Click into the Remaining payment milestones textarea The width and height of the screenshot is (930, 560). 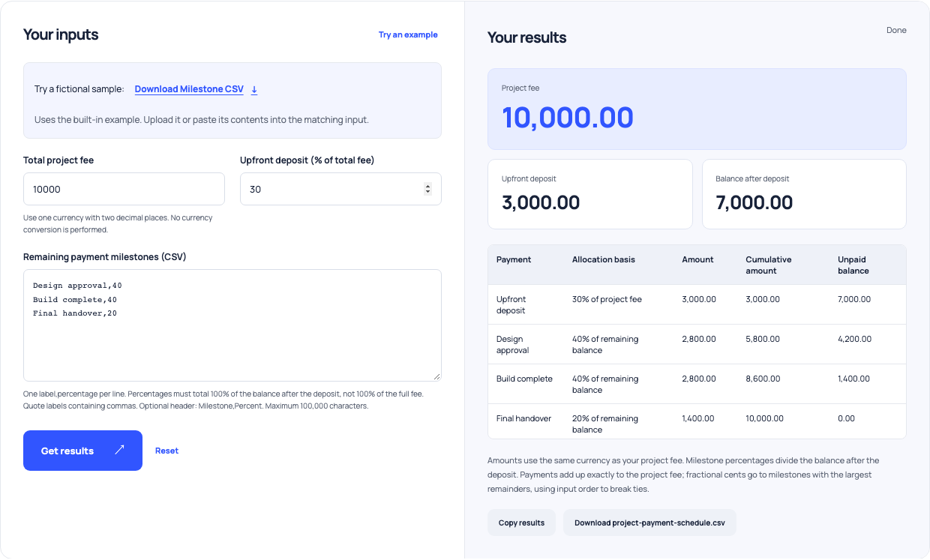click(232, 325)
